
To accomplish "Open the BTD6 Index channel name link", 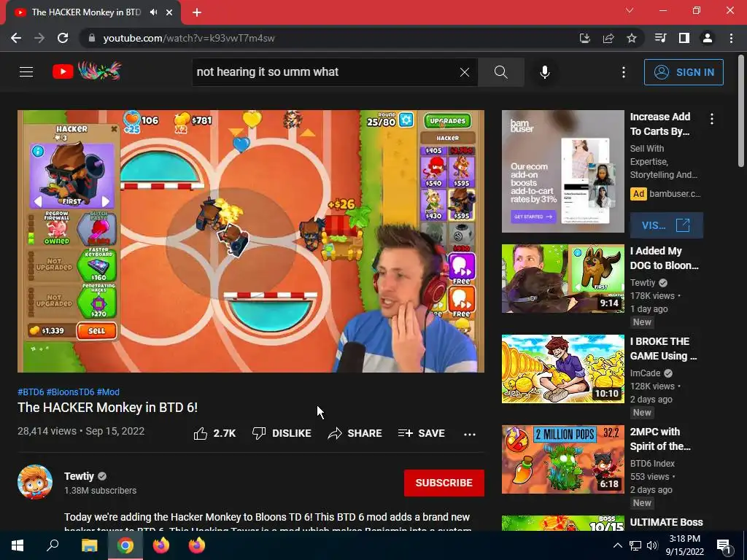I will click(652, 463).
